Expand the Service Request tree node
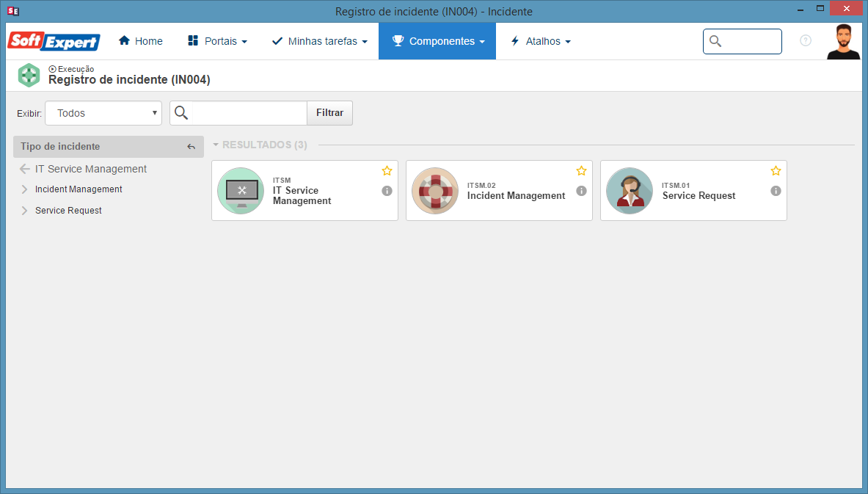This screenshot has width=868, height=494. click(x=24, y=211)
